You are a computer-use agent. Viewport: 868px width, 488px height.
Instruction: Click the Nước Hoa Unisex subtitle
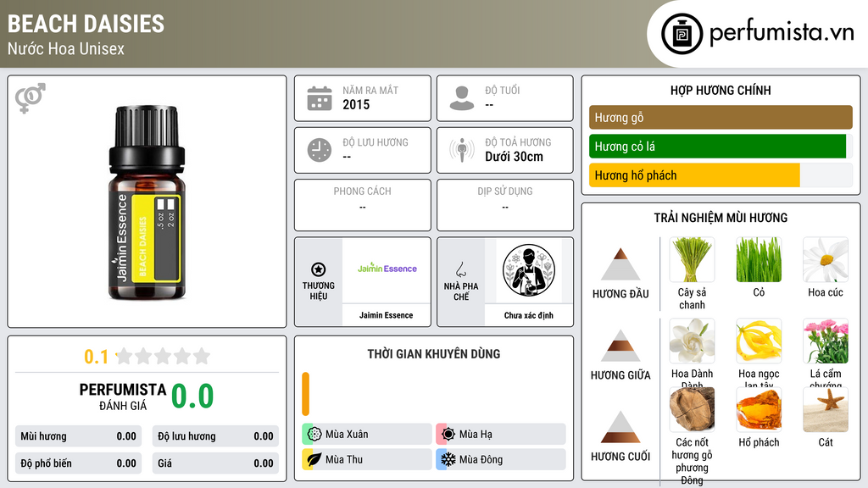coord(66,48)
